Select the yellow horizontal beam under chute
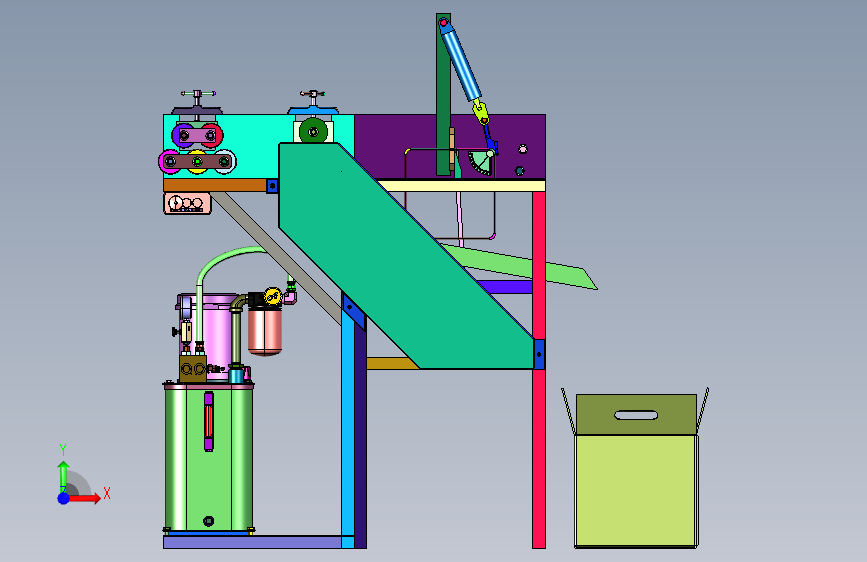The image size is (867, 562). click(391, 363)
